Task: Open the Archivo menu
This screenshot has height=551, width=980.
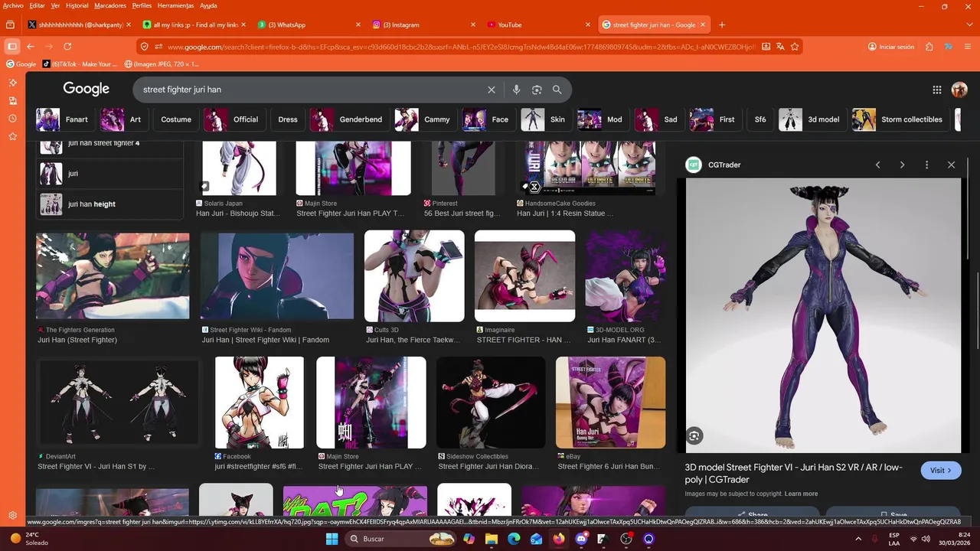Action: (x=13, y=5)
